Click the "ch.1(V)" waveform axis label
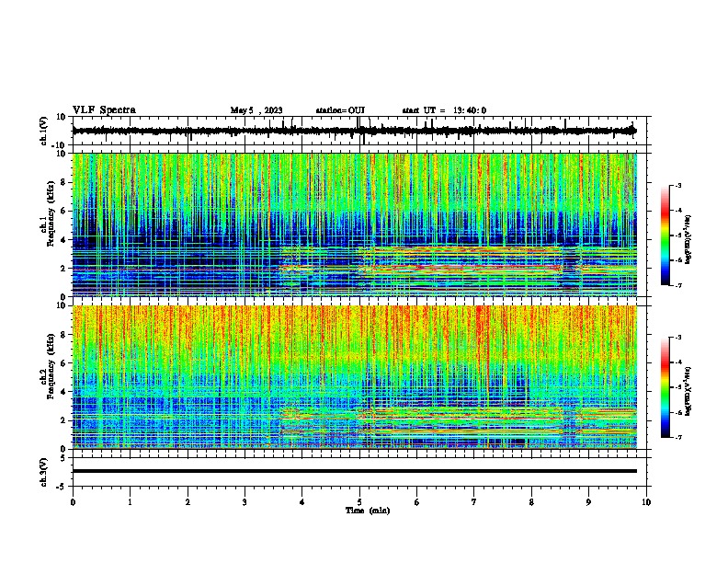The image size is (728, 563). pyautogui.click(x=44, y=131)
